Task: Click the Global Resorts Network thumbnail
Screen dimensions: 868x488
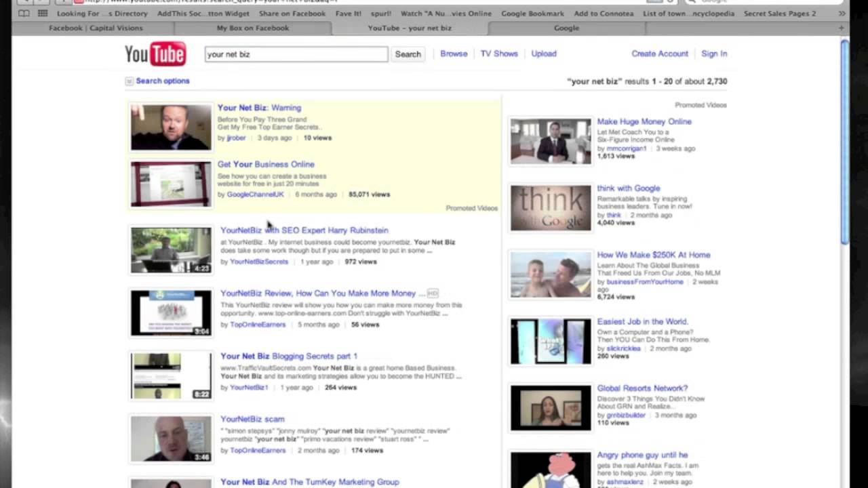Action: pyautogui.click(x=551, y=408)
